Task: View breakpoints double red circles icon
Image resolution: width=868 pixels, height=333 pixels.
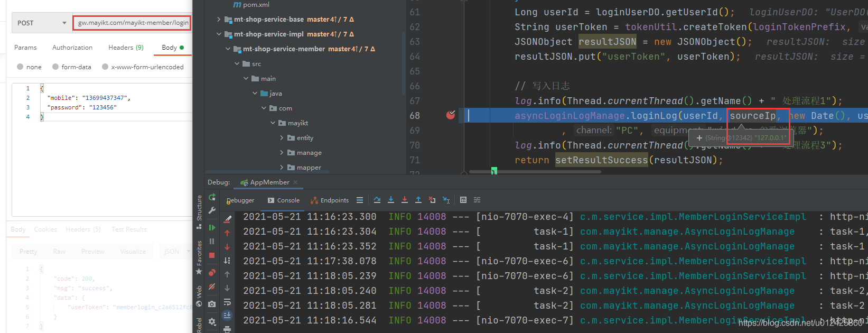Action: [x=212, y=272]
